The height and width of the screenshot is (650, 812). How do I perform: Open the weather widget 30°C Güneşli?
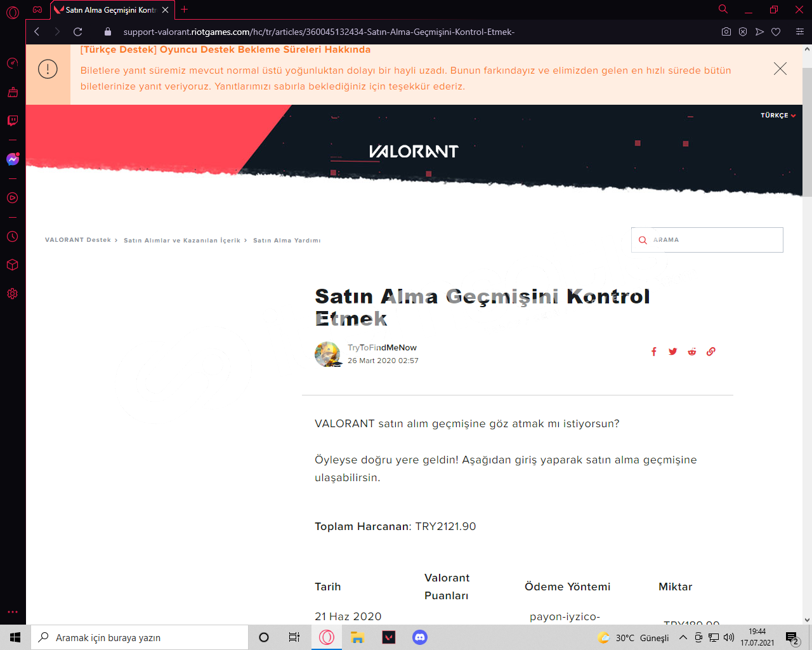tap(633, 637)
